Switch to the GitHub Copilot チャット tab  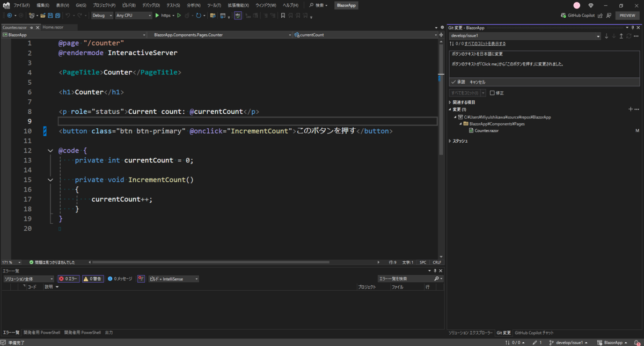(534, 333)
